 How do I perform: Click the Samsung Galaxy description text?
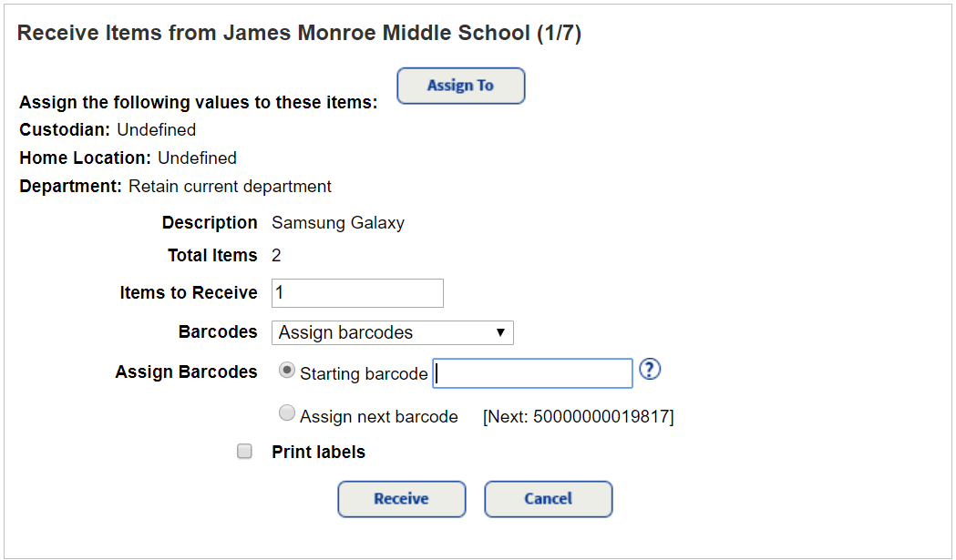tap(337, 222)
